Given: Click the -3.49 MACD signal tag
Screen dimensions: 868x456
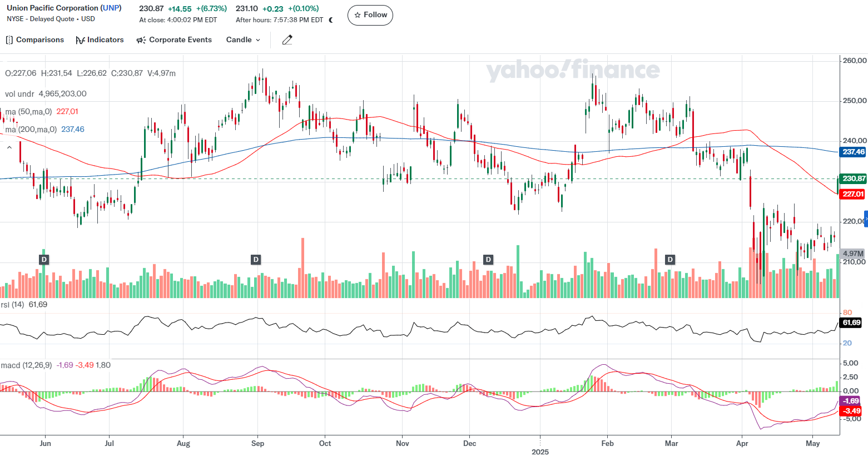Looking at the screenshot, I should click(851, 411).
